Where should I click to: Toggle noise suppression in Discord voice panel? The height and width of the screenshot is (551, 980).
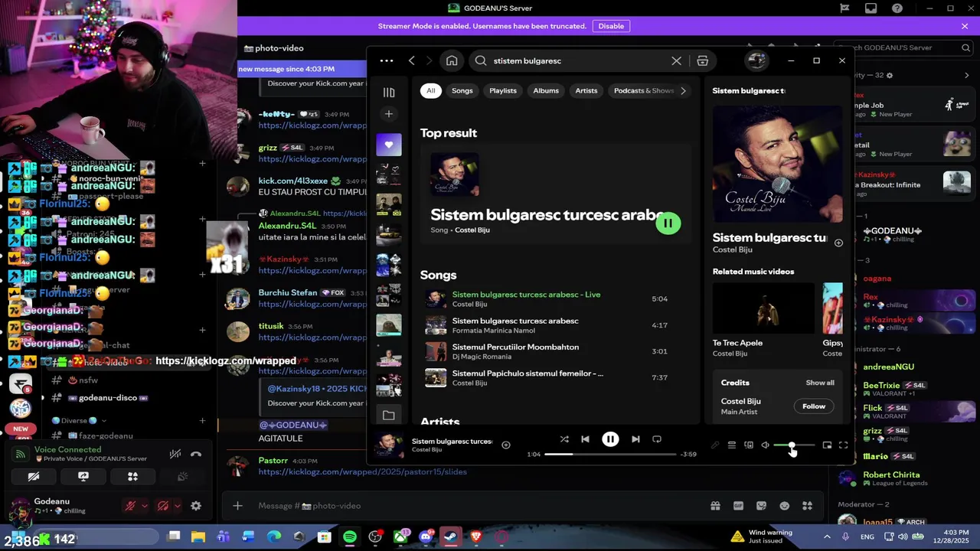(175, 454)
